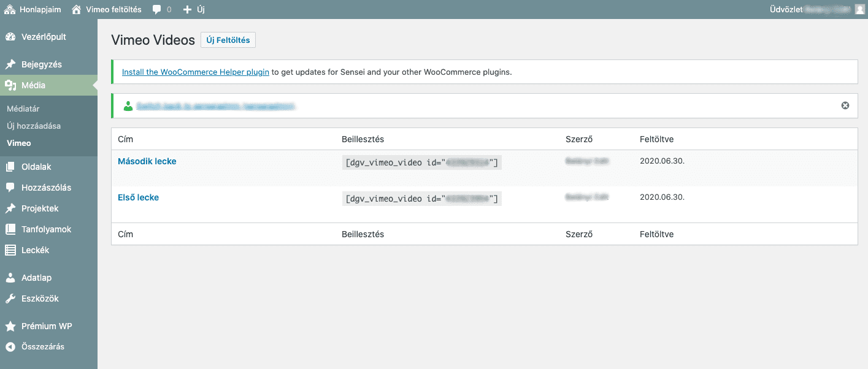Open the Hozzászólás comment bubble icon

click(10, 188)
